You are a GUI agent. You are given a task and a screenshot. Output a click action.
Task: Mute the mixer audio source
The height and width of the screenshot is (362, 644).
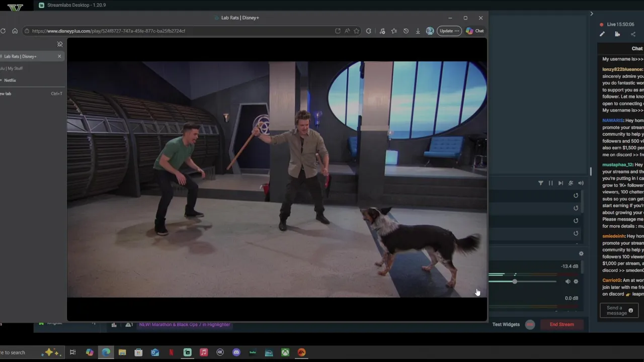tap(568, 282)
